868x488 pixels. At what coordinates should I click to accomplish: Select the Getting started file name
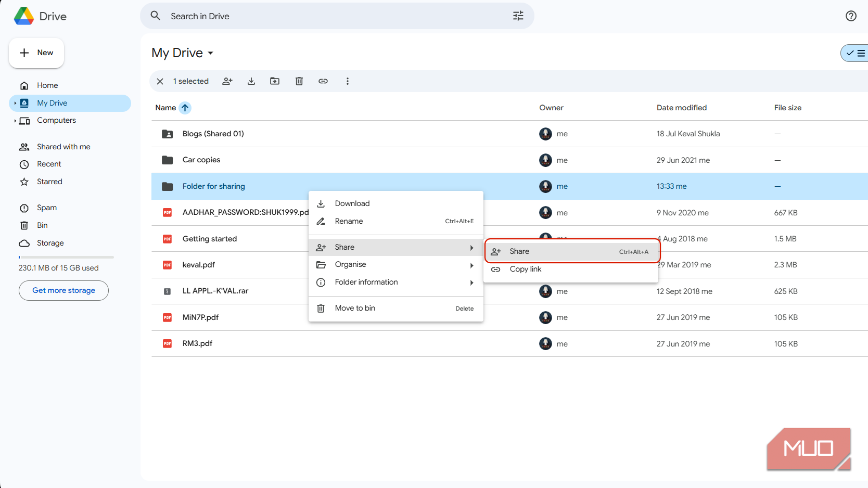click(x=210, y=239)
